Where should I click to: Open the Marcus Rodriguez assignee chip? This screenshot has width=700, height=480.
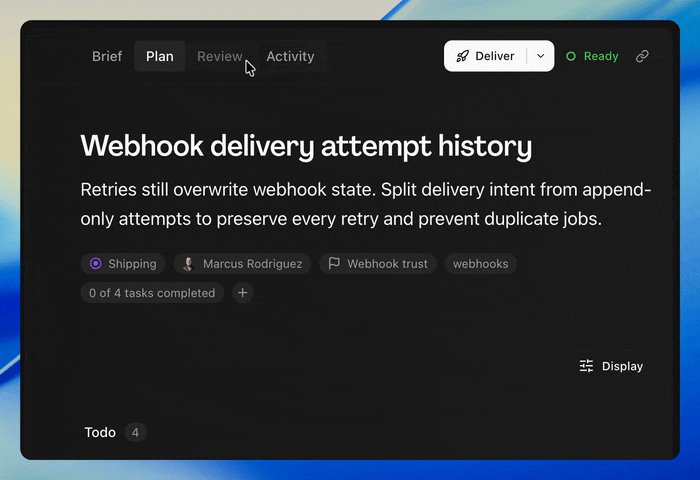pyautogui.click(x=242, y=263)
